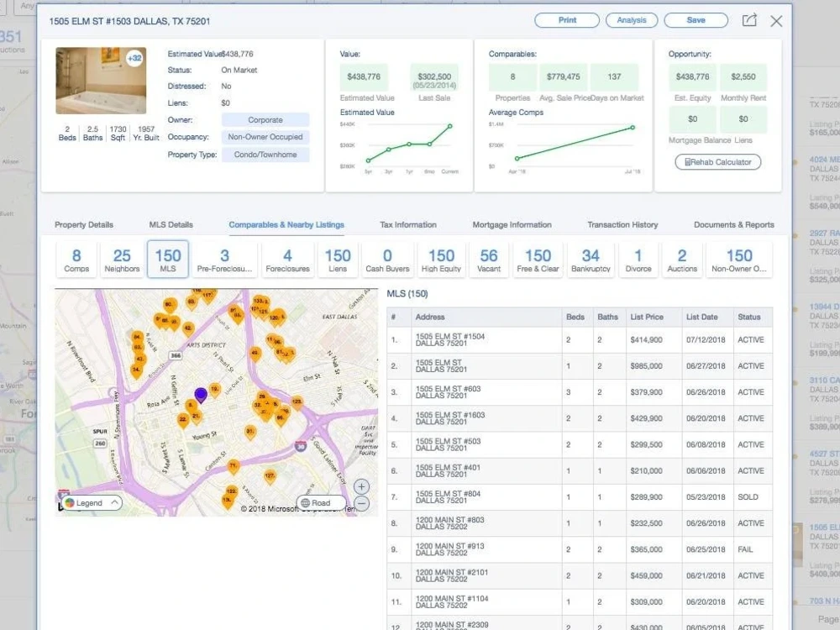
Task: Select the 1 Divorce tile
Action: pyautogui.click(x=638, y=260)
